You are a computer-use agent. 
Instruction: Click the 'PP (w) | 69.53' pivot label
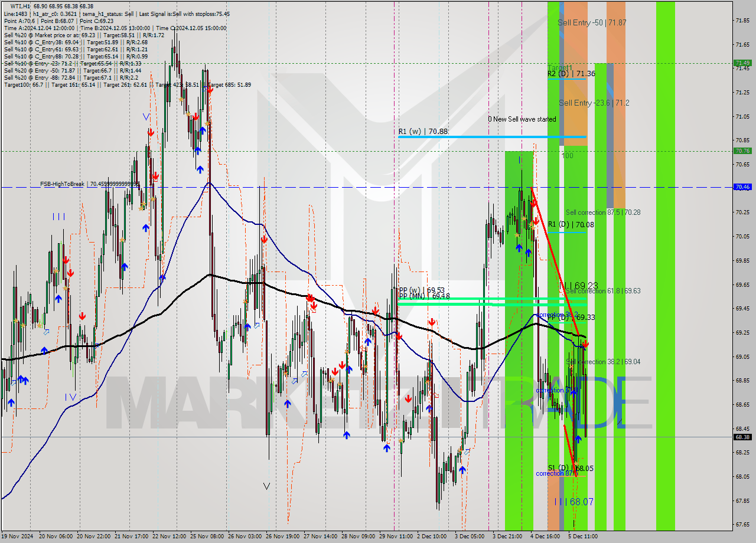point(422,290)
